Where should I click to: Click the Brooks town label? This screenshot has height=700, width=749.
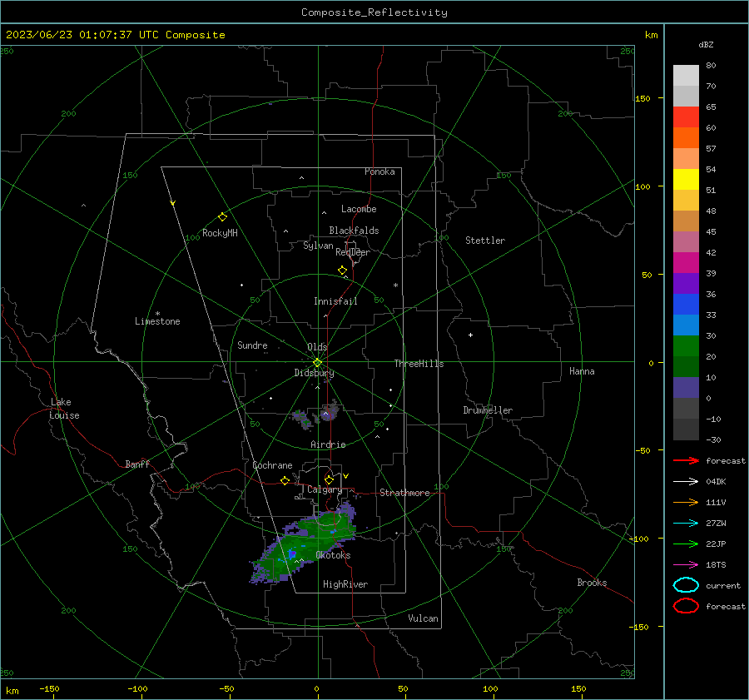pyautogui.click(x=592, y=583)
